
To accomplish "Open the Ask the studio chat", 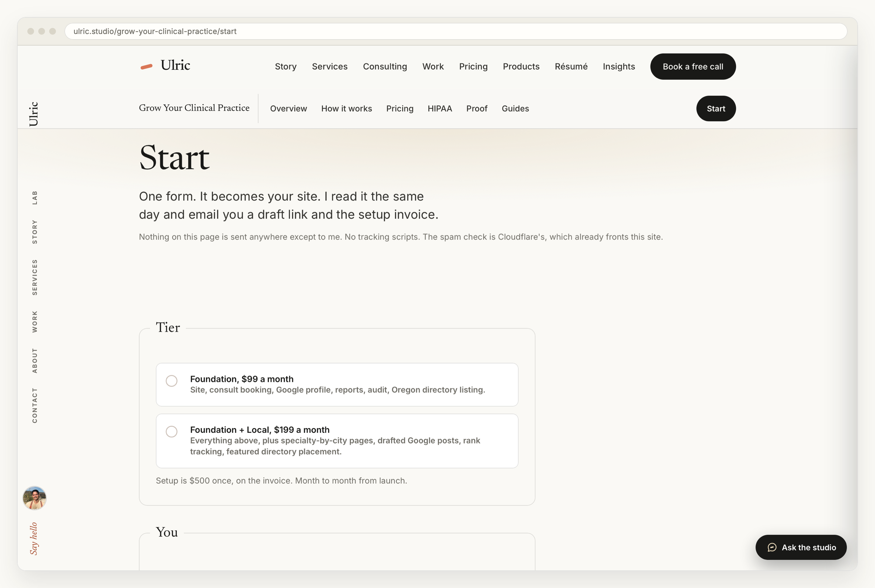I will 801,547.
